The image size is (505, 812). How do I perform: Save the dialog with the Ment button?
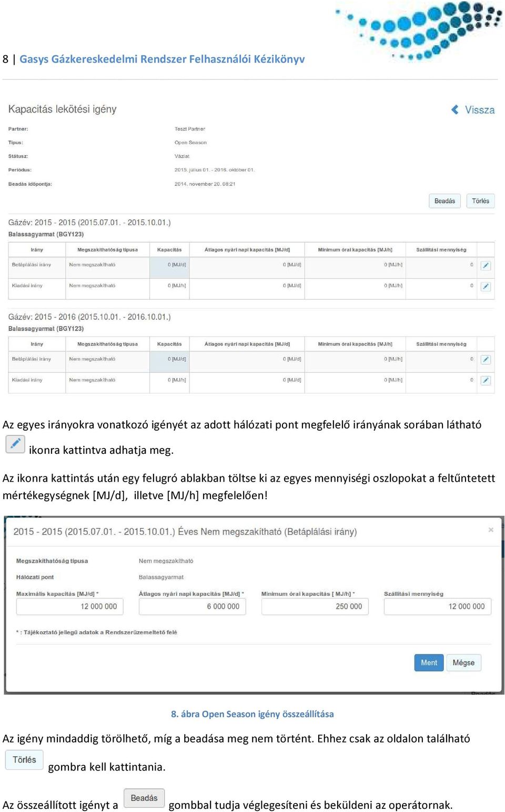click(x=429, y=663)
